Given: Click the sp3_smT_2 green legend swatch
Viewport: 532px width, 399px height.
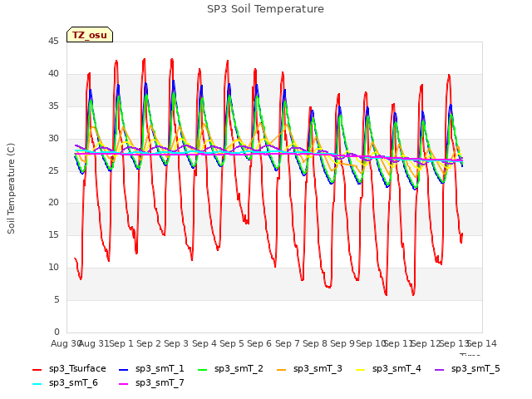Looking at the screenshot, I should click(x=203, y=369).
